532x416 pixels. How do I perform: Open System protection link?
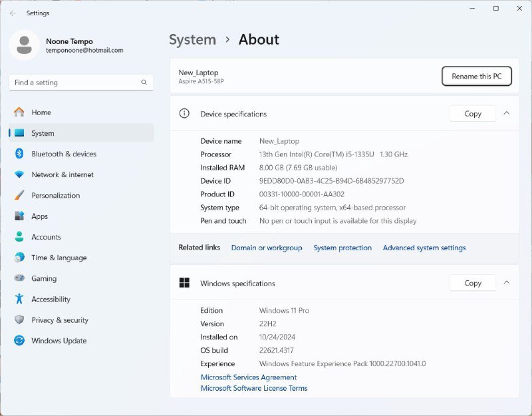click(342, 248)
